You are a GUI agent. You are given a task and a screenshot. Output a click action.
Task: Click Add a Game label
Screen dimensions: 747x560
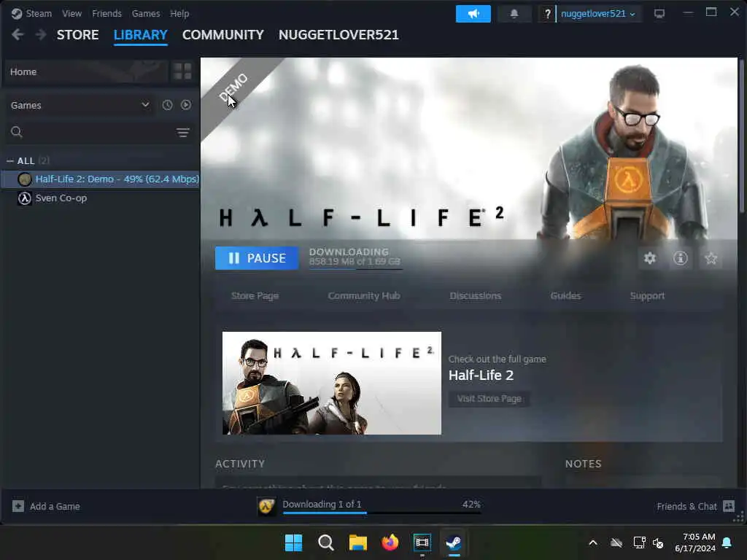[x=55, y=506]
